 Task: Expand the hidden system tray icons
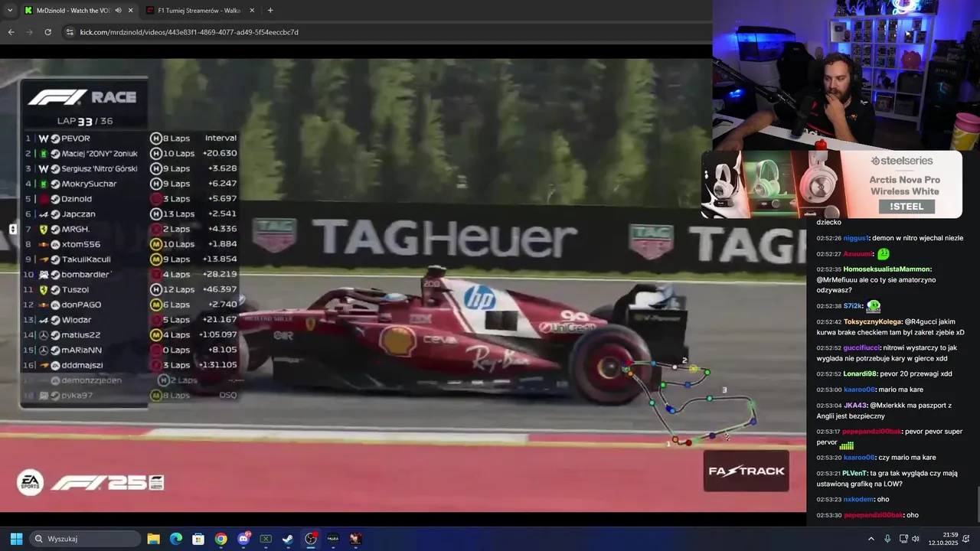(871, 539)
